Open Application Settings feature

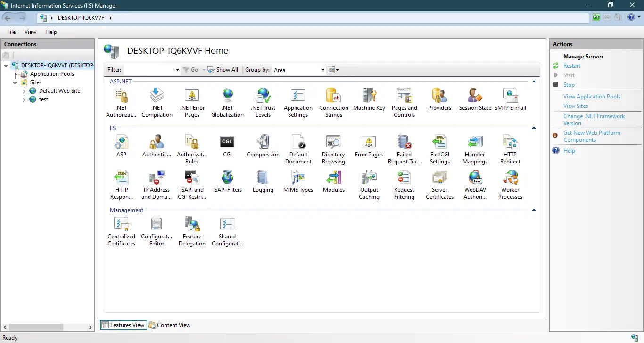[298, 103]
